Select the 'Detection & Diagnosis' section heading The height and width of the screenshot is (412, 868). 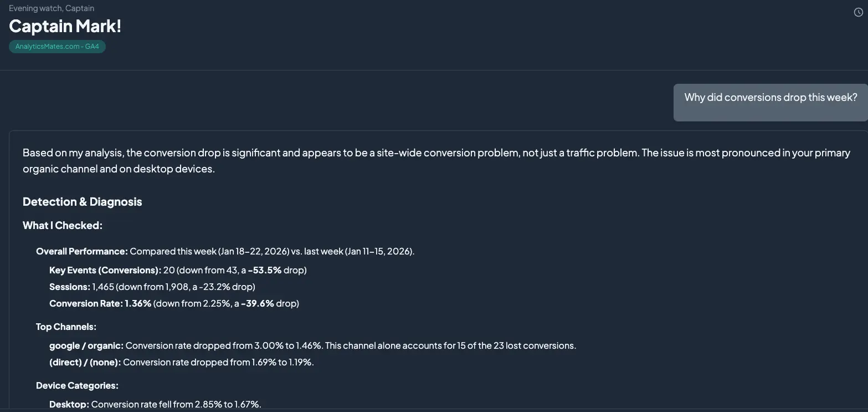click(x=82, y=201)
